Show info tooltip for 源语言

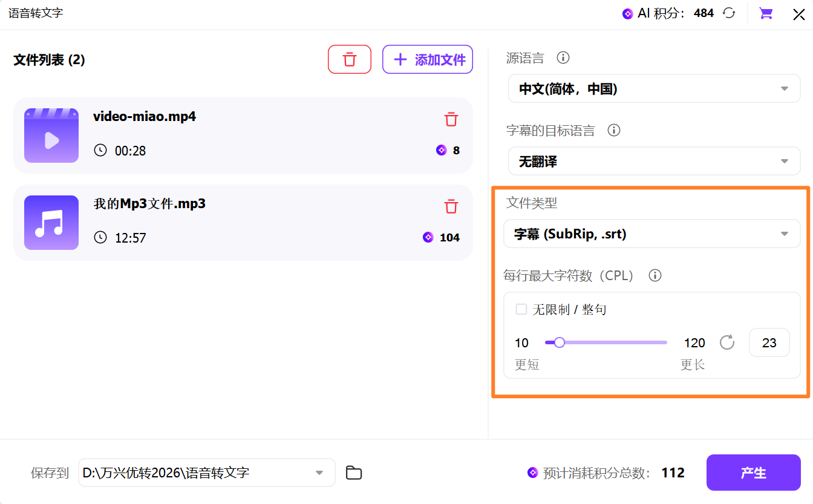coord(563,58)
